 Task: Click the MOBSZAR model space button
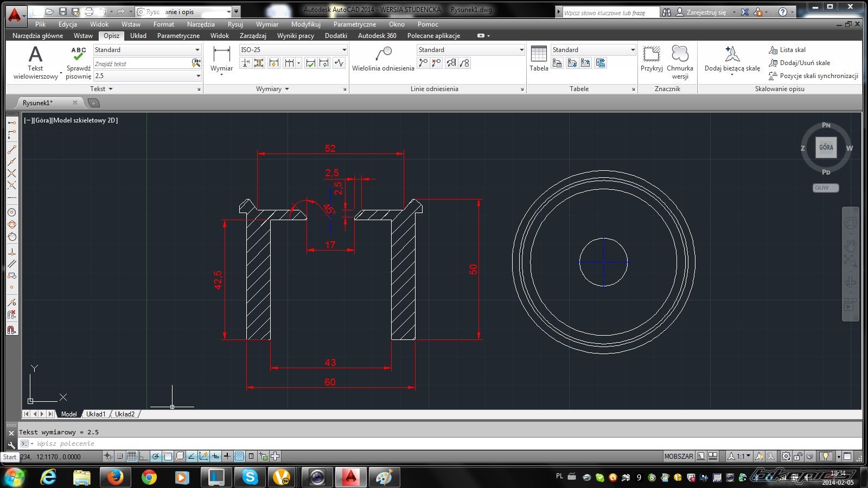(x=679, y=456)
